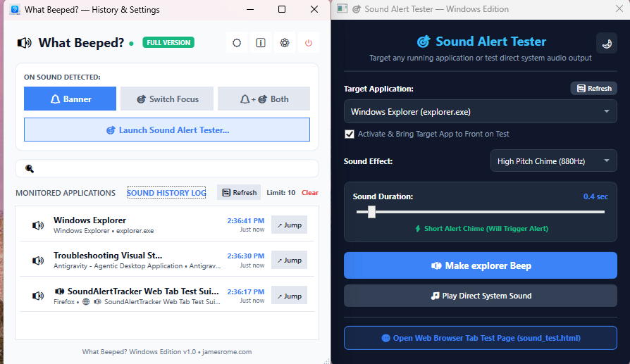
Task: Click the What Beeped speaker logo
Action: click(24, 42)
